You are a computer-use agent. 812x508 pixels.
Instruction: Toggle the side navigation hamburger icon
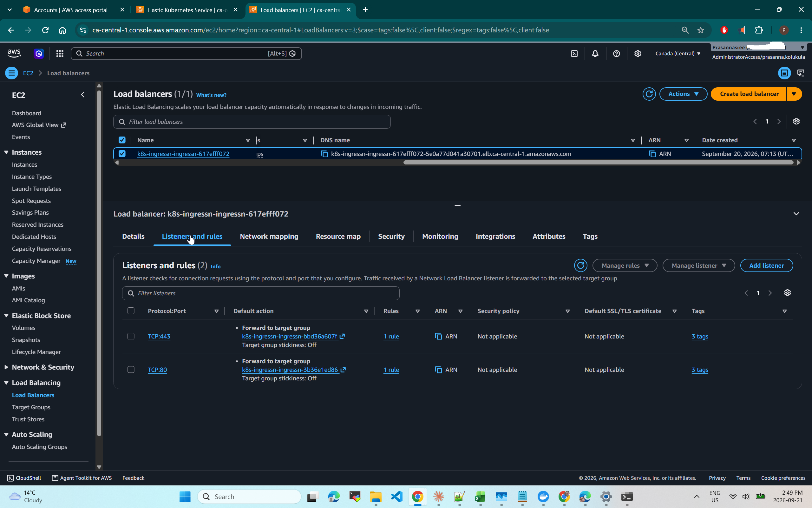coord(11,73)
